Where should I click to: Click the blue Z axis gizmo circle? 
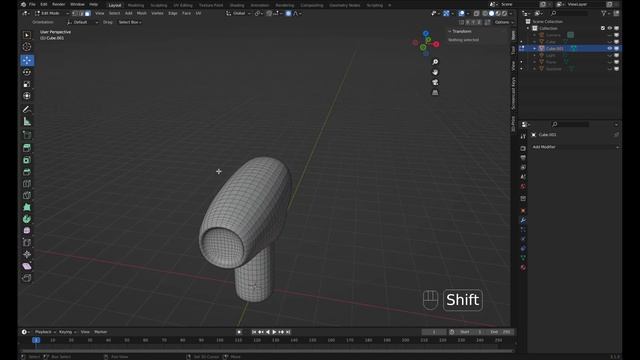pyautogui.click(x=426, y=33)
